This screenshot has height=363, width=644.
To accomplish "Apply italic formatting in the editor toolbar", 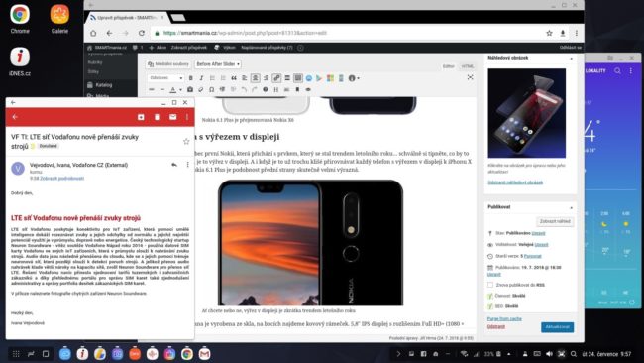I will [x=201, y=78].
